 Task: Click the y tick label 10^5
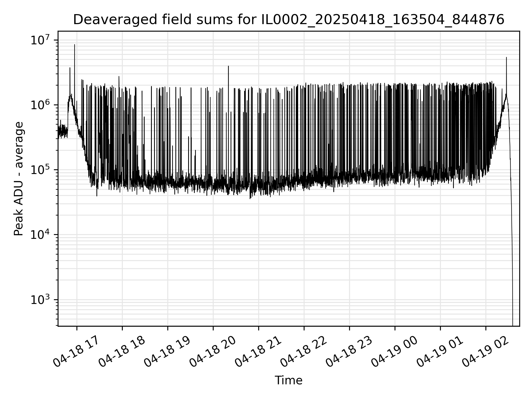40,170
